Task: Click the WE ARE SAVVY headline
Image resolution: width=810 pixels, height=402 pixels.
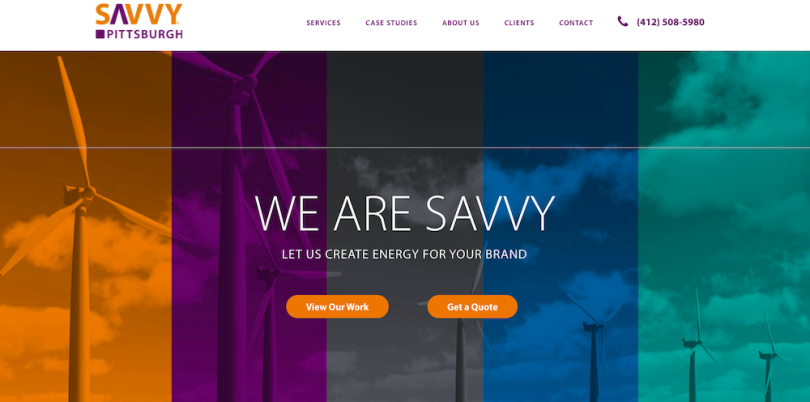Action: [404, 213]
